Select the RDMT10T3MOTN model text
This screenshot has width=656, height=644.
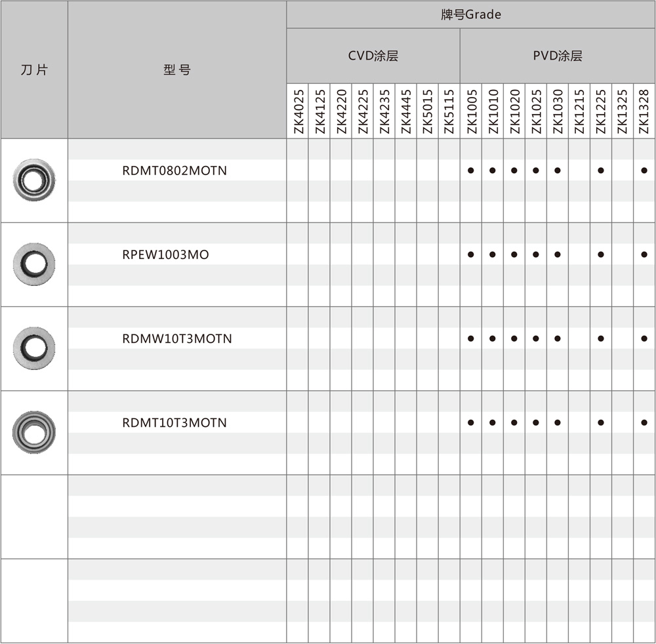[x=174, y=423]
